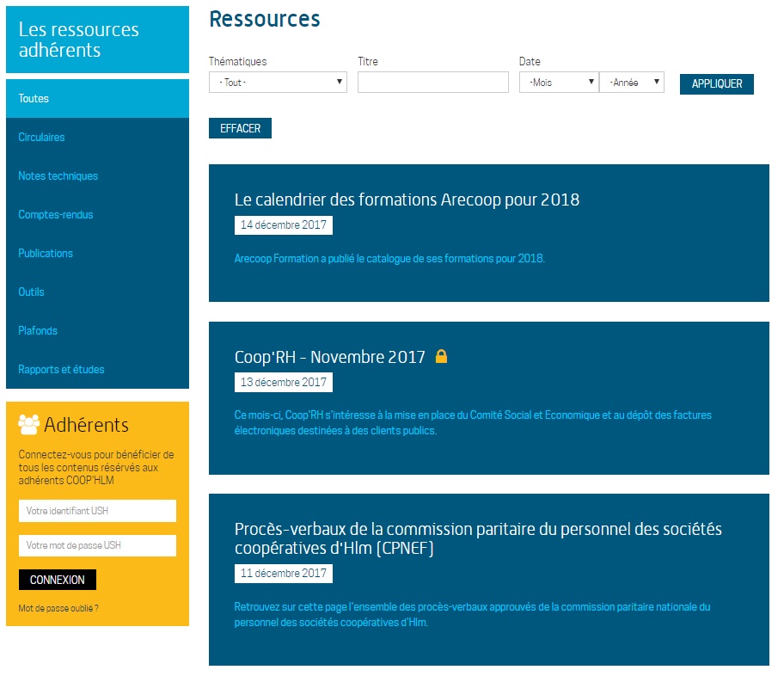Click the Votre identifiant USH field

click(x=97, y=511)
